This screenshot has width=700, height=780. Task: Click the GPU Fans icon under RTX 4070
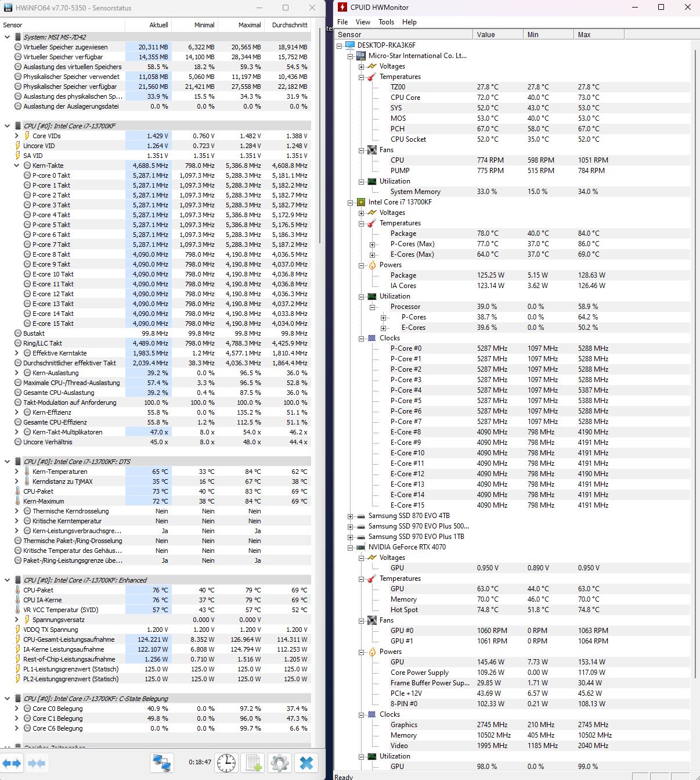(x=372, y=620)
